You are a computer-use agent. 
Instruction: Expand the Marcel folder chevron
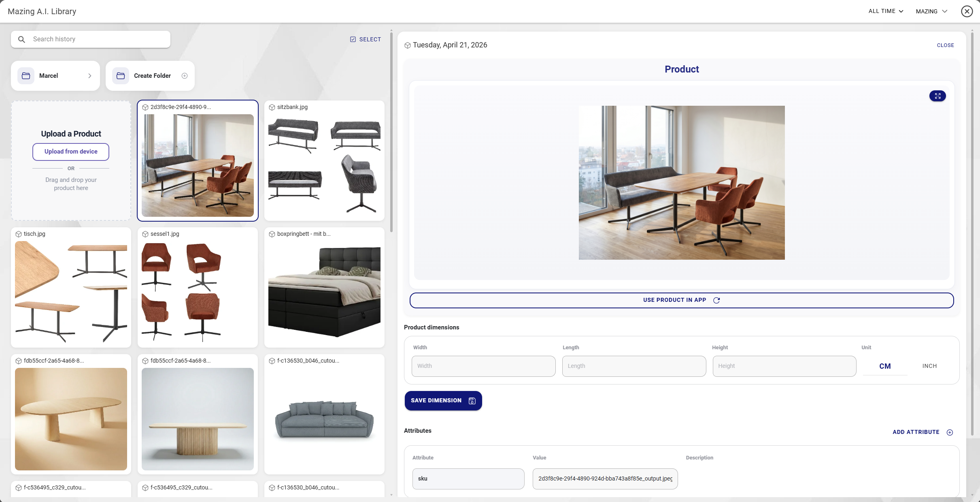[x=90, y=76]
